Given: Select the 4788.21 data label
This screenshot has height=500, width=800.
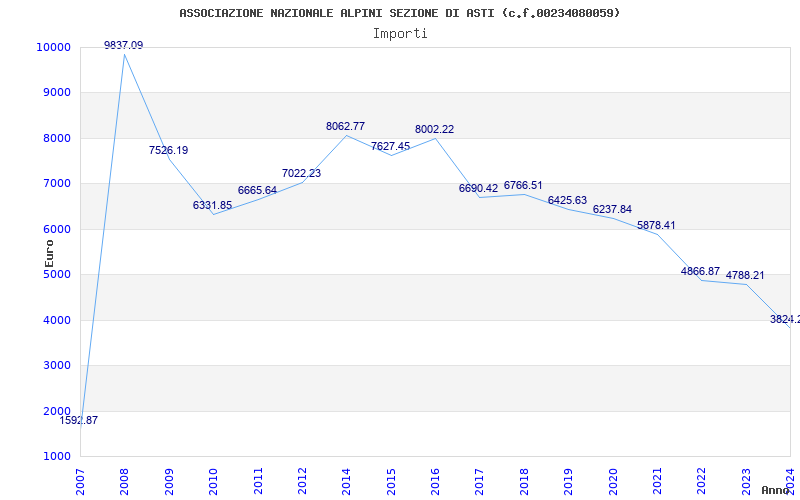Looking at the screenshot, I should click(745, 276).
